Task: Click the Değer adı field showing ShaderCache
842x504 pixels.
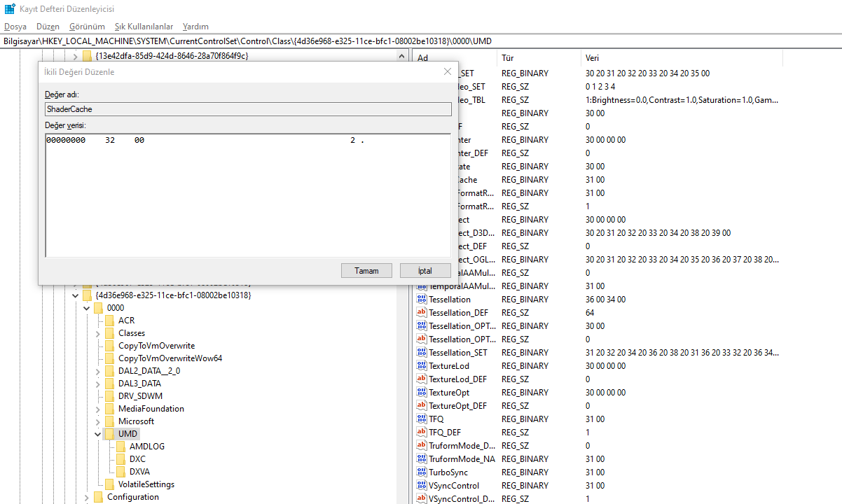Action: (x=248, y=109)
